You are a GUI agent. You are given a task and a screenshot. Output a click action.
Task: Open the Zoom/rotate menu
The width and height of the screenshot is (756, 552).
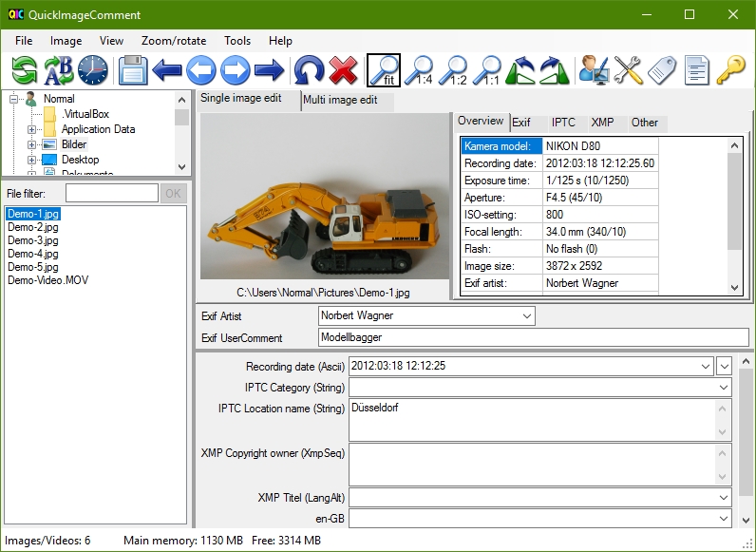click(174, 41)
